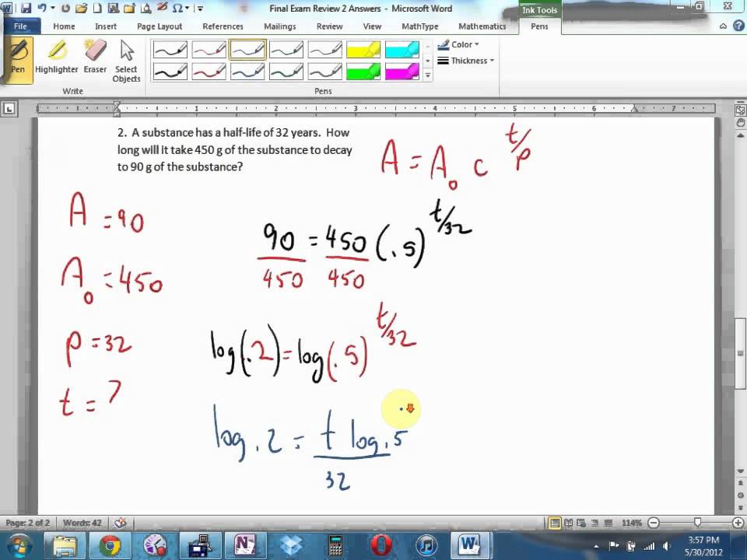Click the tab selector at ruler left
The image size is (747, 560).
9,109
